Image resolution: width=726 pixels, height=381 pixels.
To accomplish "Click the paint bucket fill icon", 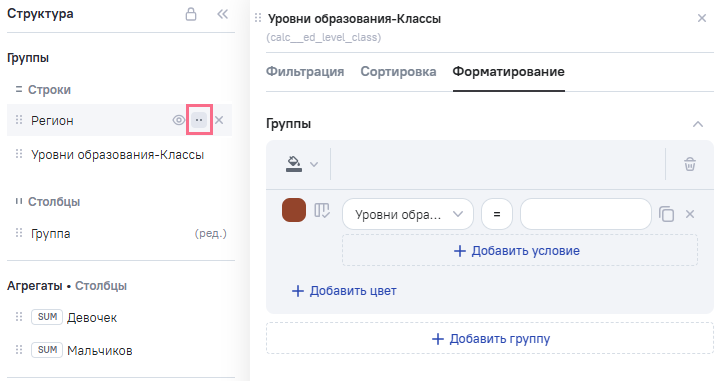I will (294, 164).
